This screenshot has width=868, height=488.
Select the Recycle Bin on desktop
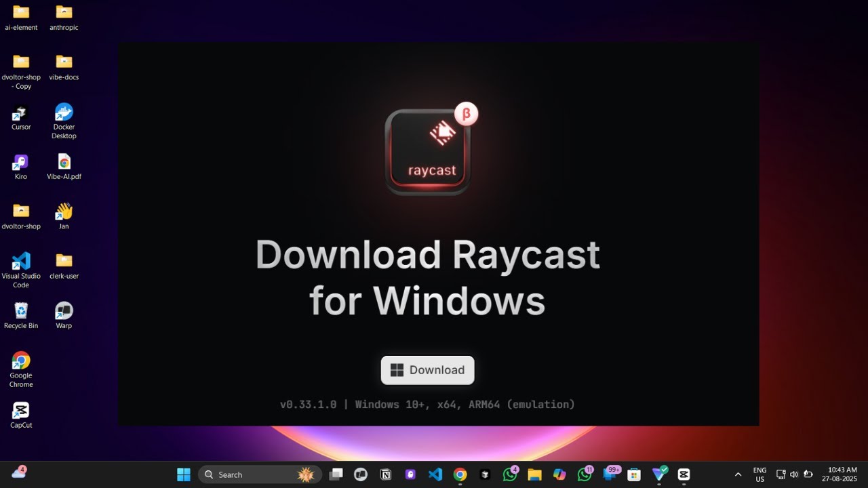pos(21,316)
